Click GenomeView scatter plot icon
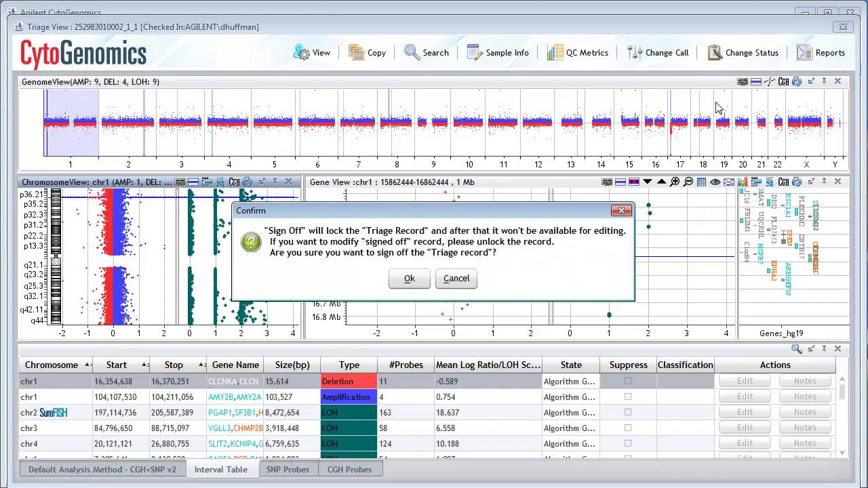The width and height of the screenshot is (868, 488). (x=770, y=81)
